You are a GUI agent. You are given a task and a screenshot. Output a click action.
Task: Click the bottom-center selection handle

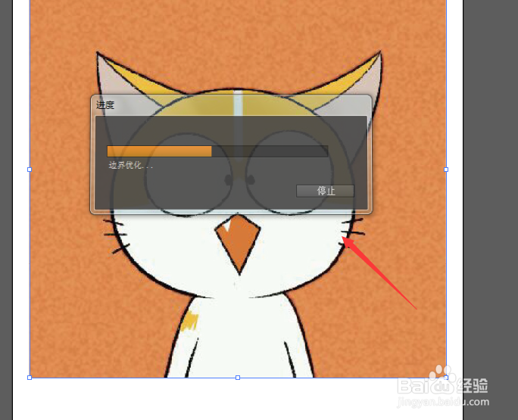pos(238,378)
